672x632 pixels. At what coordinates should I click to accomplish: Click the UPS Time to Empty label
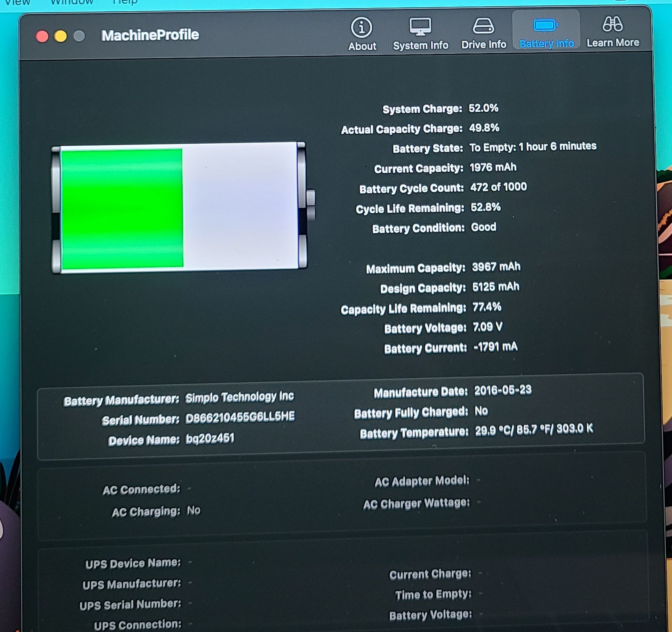[x=433, y=595]
